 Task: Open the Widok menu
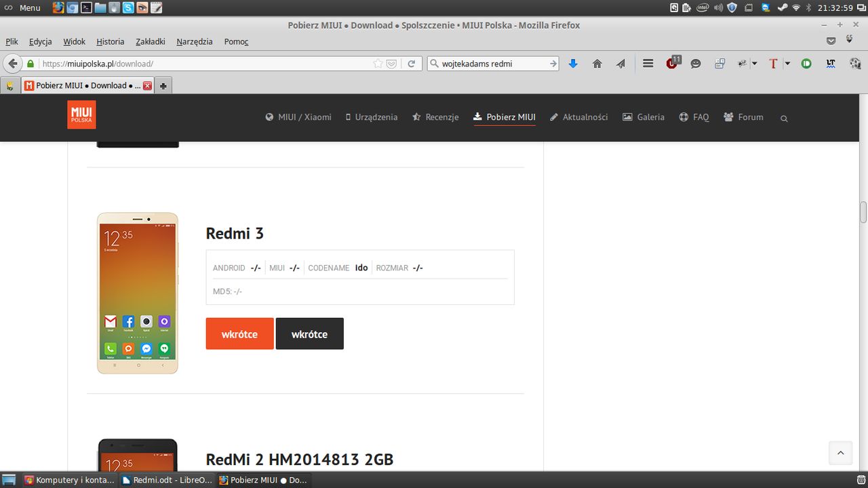click(x=75, y=41)
